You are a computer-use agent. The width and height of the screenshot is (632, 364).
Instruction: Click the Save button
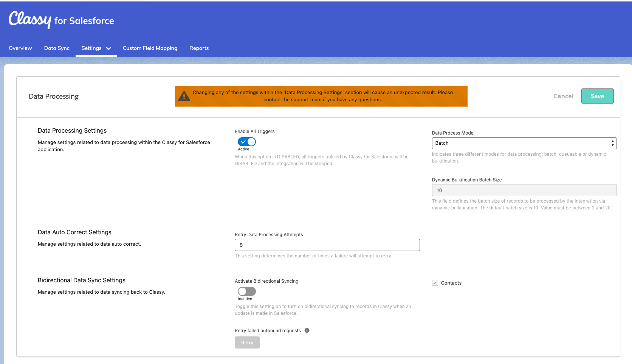(x=597, y=96)
